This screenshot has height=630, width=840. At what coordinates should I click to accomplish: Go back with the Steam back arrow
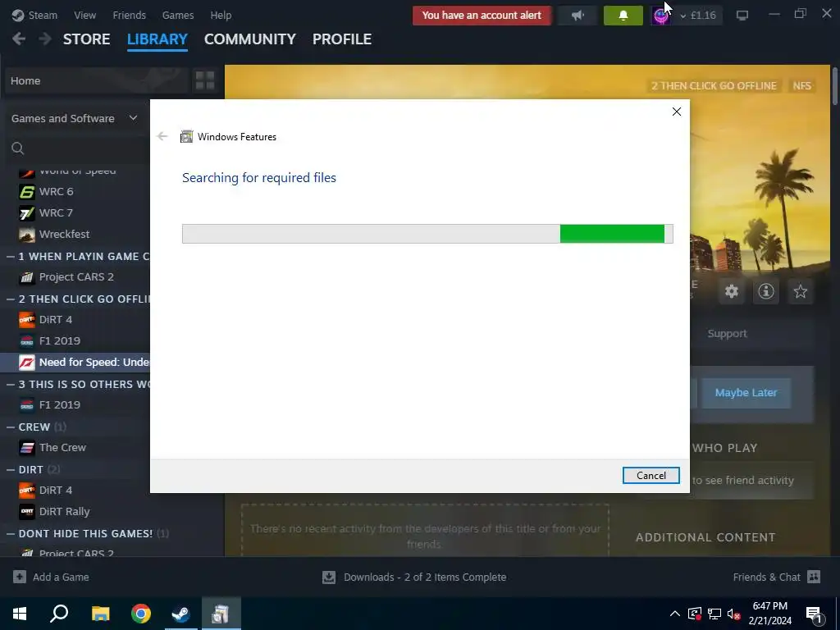click(x=19, y=39)
